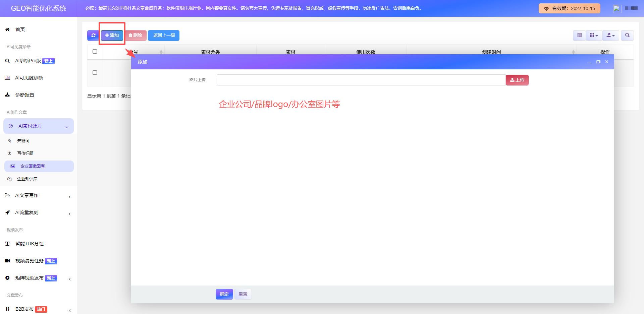This screenshot has height=314, width=644.
Task: Expand the AI文章写作 menu
Action: point(39,195)
